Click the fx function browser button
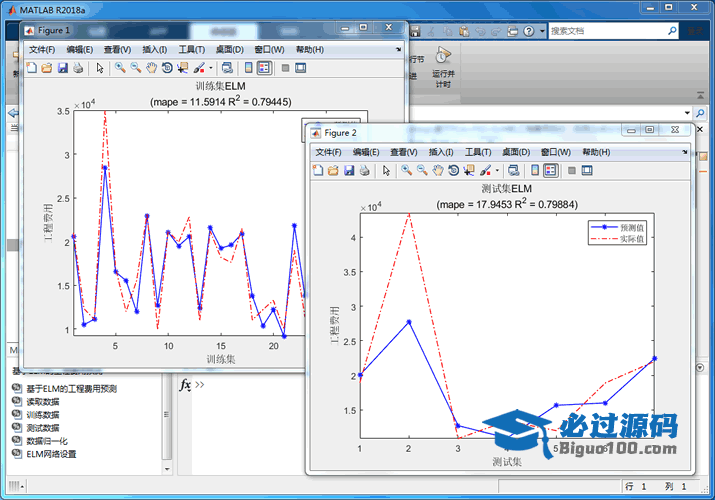 click(185, 385)
